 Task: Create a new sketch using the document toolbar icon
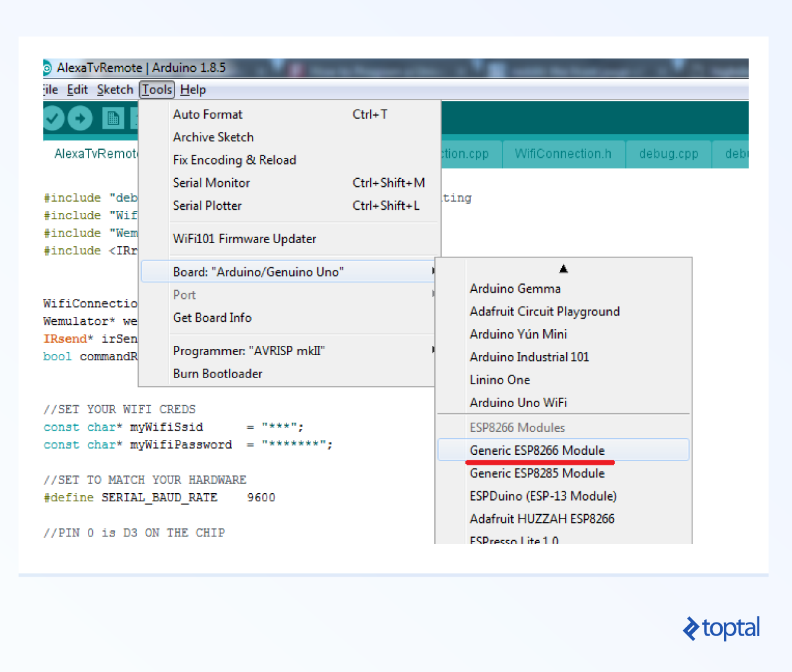[113, 118]
